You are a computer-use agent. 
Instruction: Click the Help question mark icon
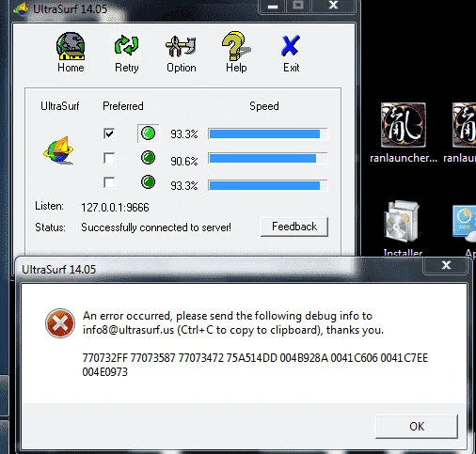click(236, 46)
